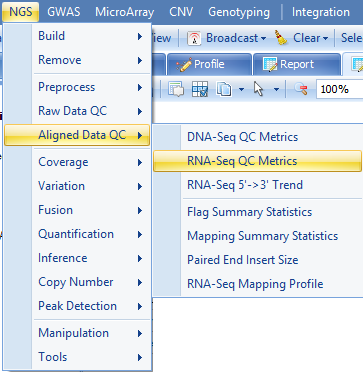
Task: Click the toolbar comment window icon
Action: click(176, 89)
